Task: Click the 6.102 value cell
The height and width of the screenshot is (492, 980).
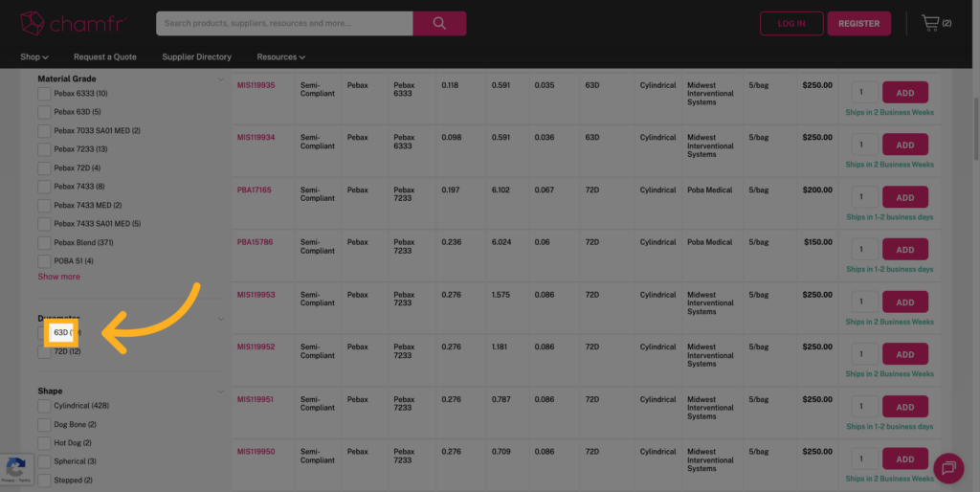Action: pos(501,190)
